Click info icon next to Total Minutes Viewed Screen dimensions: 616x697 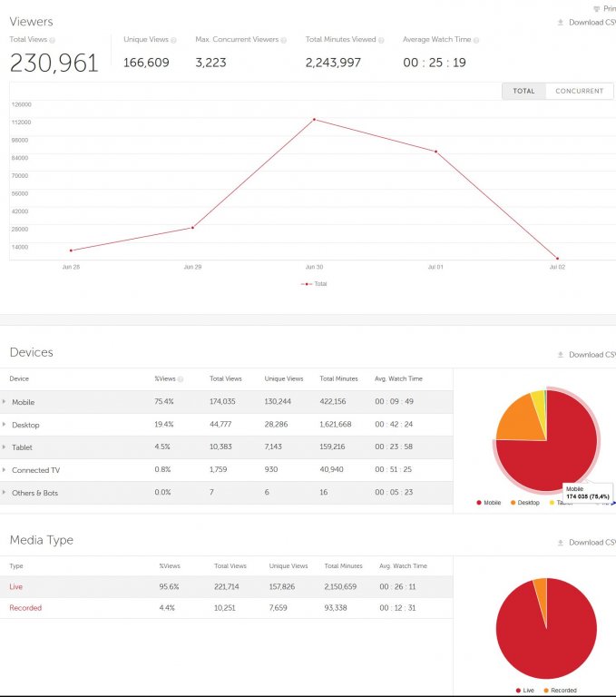pyautogui.click(x=381, y=40)
